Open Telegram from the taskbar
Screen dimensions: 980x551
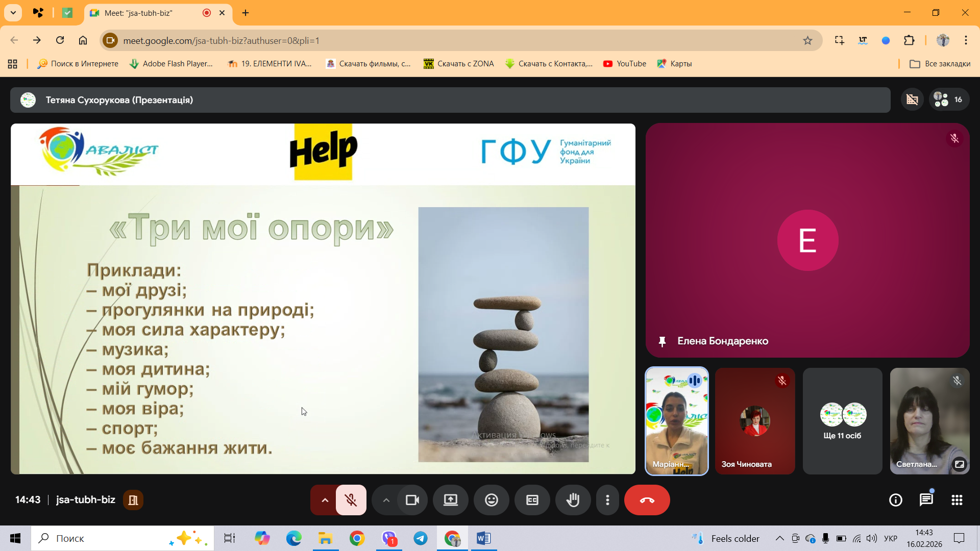click(x=421, y=538)
